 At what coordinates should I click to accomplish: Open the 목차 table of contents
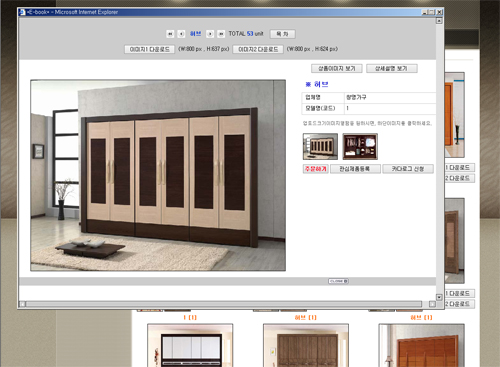pos(282,34)
